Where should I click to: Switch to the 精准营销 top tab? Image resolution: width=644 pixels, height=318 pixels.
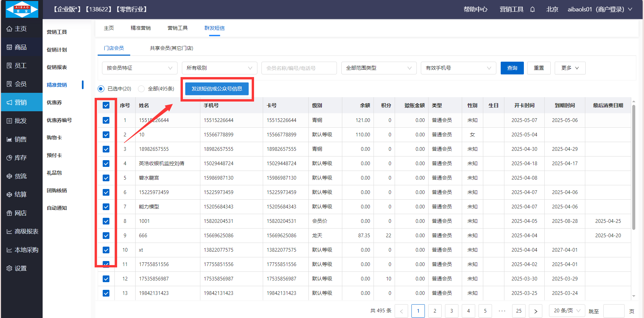click(x=141, y=28)
